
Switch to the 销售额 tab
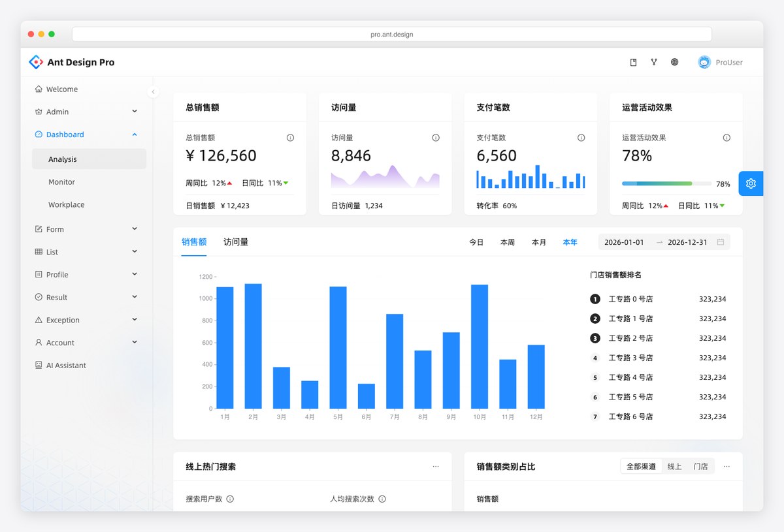coord(194,242)
